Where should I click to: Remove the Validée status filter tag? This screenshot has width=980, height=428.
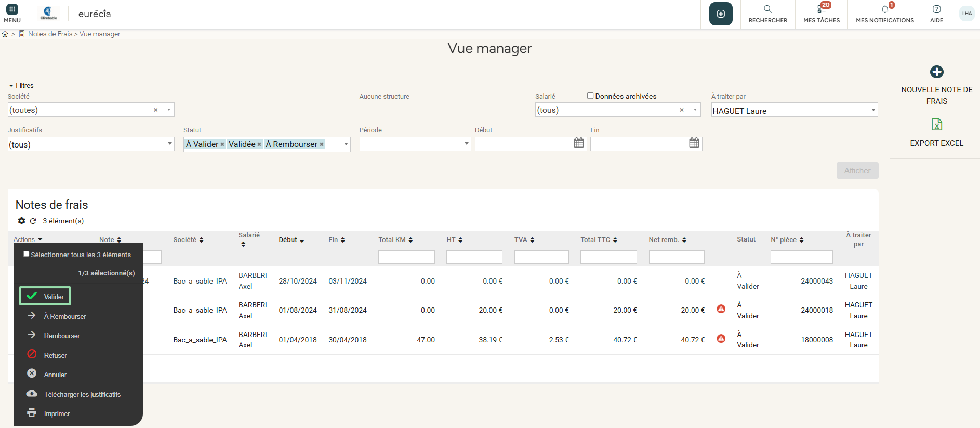259,144
